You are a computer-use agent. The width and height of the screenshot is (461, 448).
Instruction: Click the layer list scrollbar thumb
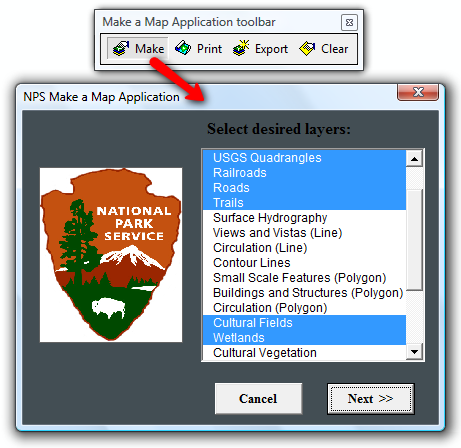click(x=414, y=240)
